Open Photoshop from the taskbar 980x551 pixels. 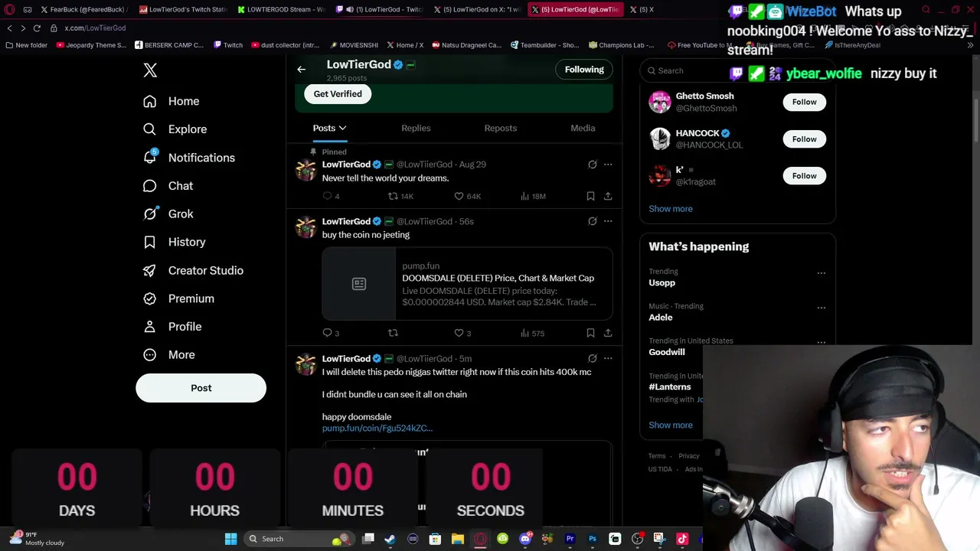coord(593,539)
